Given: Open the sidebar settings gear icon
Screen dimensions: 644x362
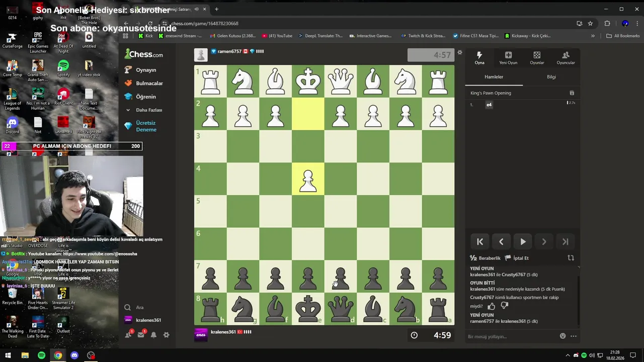Looking at the screenshot, I should tap(166, 335).
